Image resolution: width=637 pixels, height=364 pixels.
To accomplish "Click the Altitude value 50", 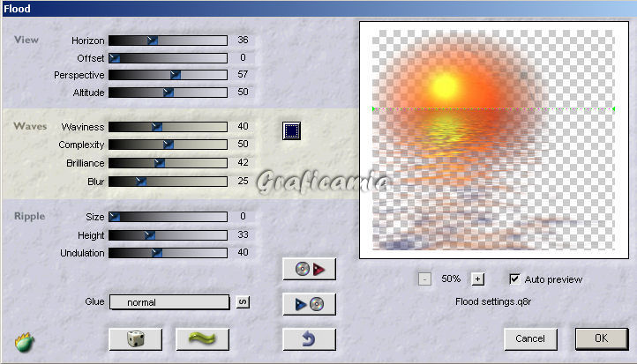I will 243,92.
